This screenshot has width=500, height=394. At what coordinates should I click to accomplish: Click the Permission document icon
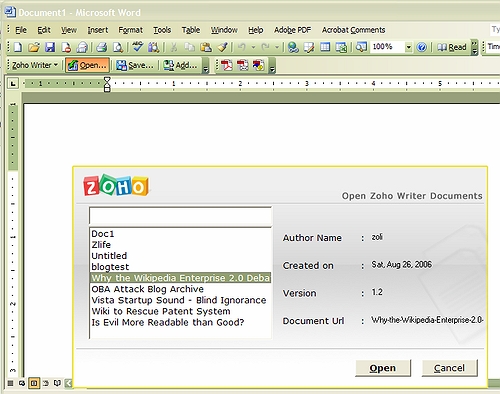[x=66, y=47]
